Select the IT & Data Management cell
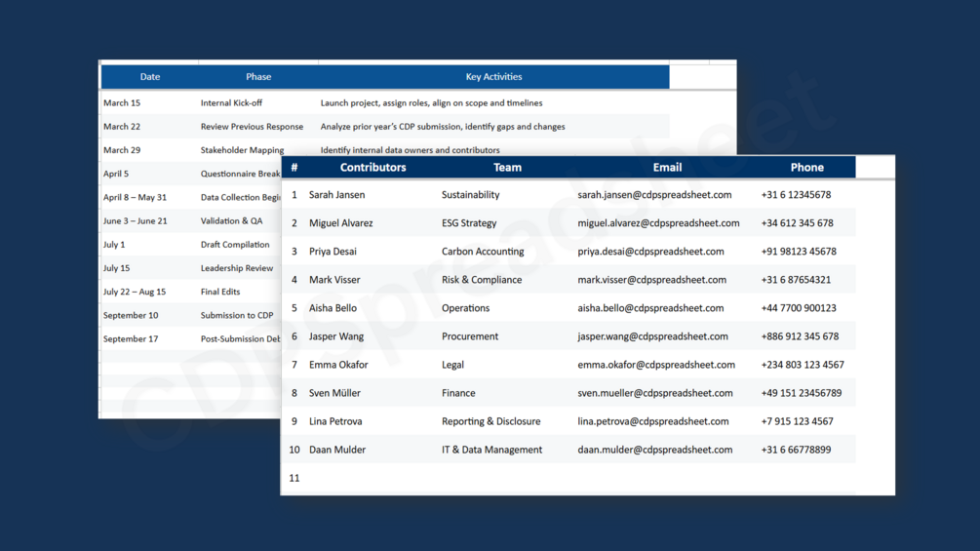980x551 pixels. 491,450
